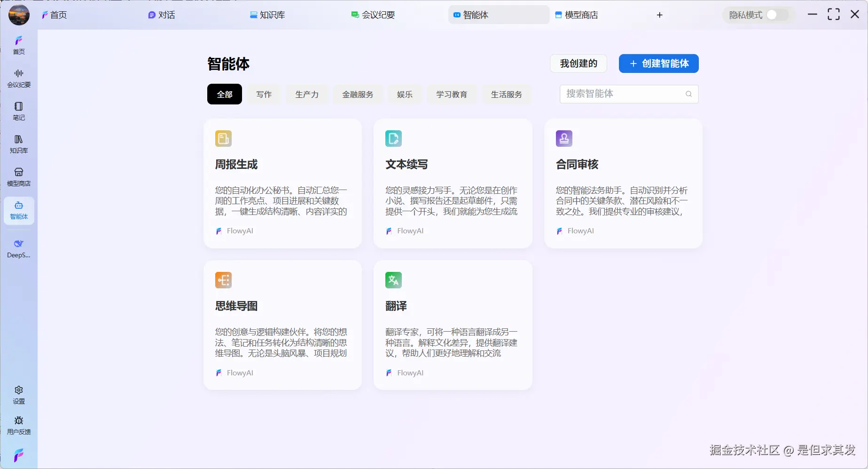Click the 周报生成 agent icon
Image resolution: width=868 pixels, height=469 pixels.
tap(223, 138)
